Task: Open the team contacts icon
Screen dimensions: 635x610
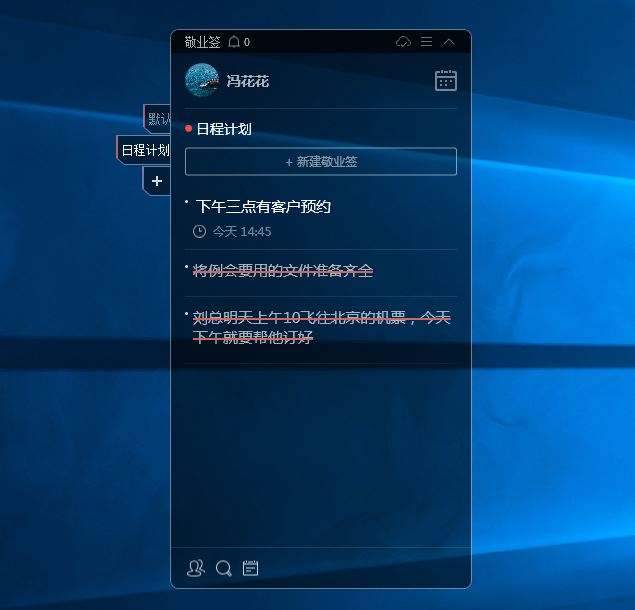Action: pos(196,568)
